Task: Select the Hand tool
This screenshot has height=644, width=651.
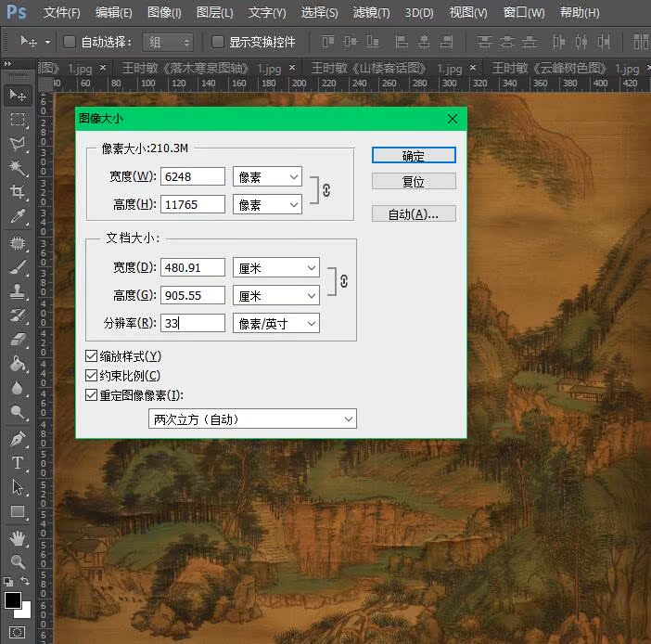Action: (x=18, y=538)
